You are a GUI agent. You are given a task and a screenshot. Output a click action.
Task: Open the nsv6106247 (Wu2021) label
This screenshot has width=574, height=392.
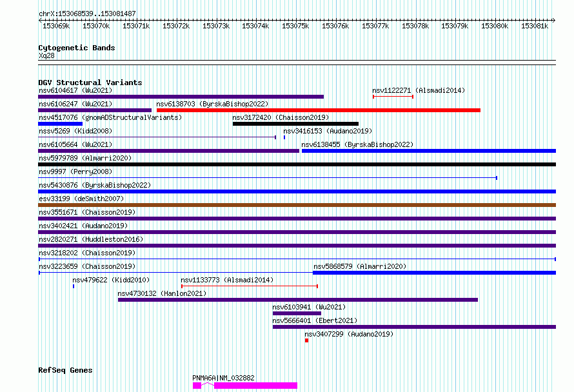point(75,104)
